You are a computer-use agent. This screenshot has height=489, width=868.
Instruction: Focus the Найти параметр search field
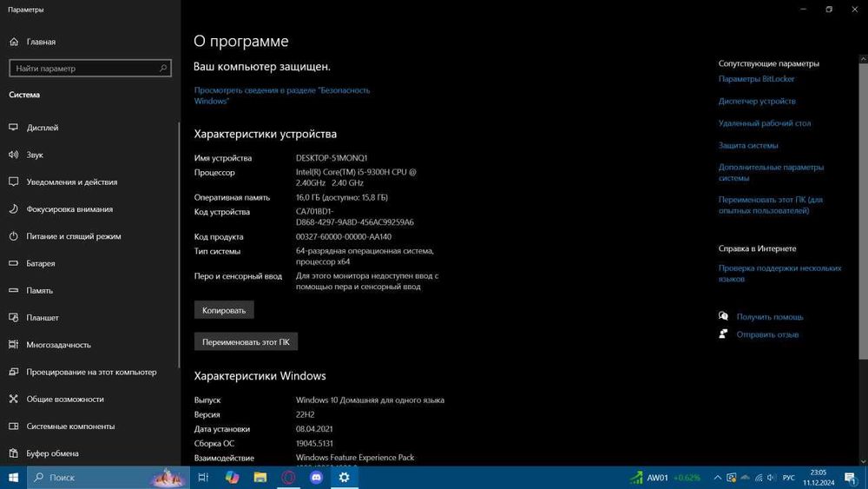tap(90, 68)
